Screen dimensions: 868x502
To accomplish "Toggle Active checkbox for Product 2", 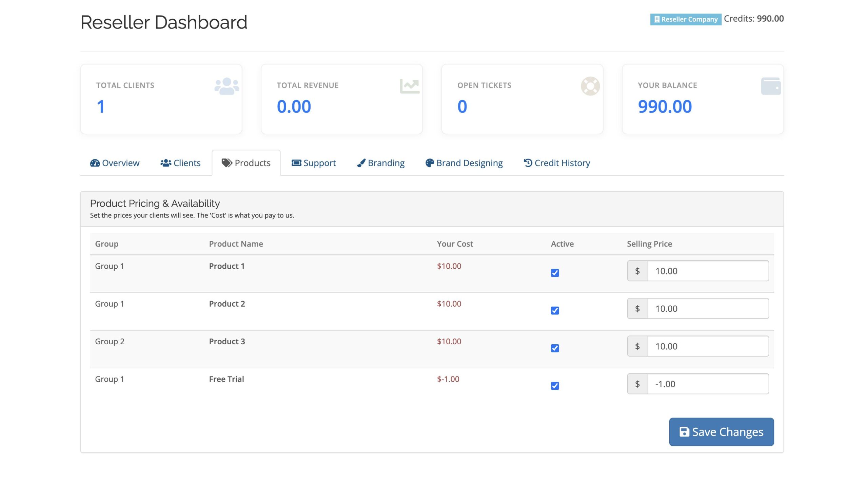I will coord(555,310).
